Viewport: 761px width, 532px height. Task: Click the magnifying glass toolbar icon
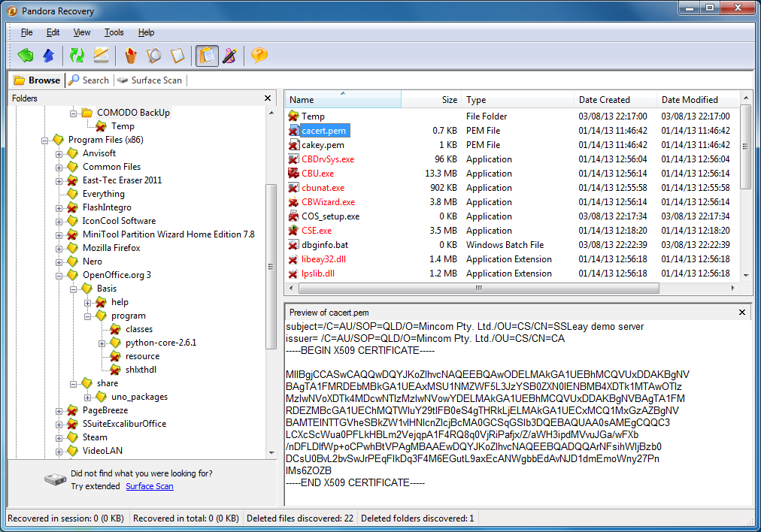154,55
